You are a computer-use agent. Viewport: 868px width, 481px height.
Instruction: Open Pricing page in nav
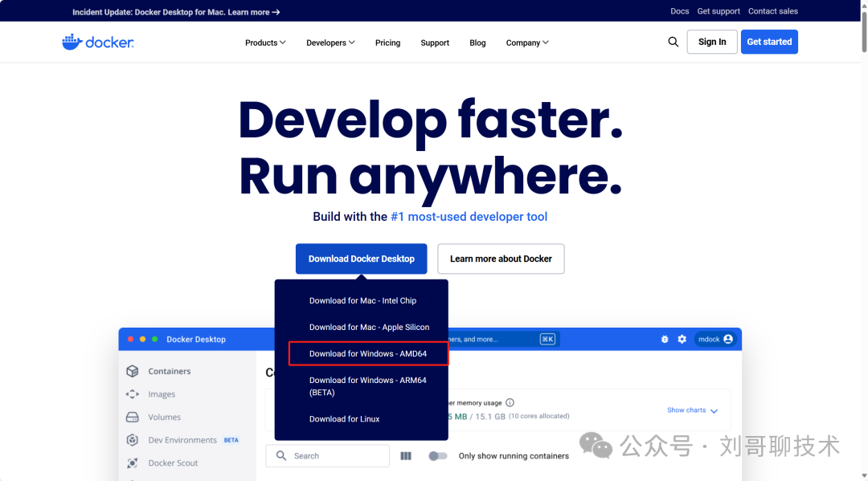(387, 43)
